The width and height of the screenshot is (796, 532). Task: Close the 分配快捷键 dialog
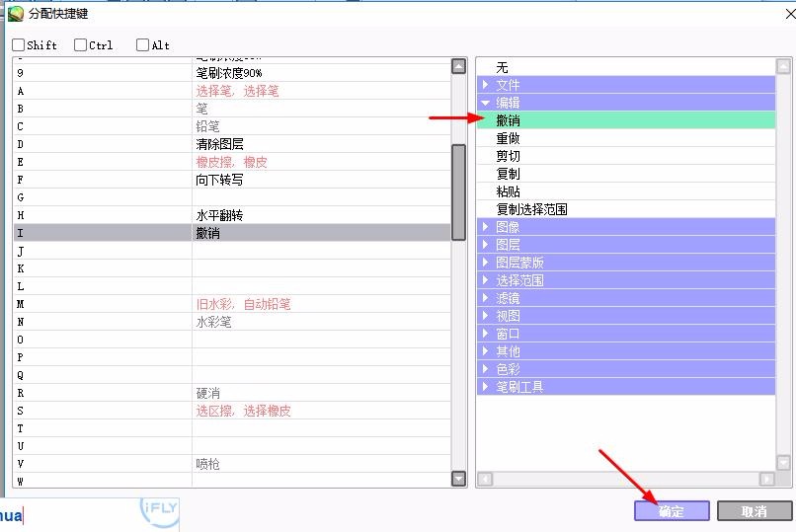click(x=790, y=14)
